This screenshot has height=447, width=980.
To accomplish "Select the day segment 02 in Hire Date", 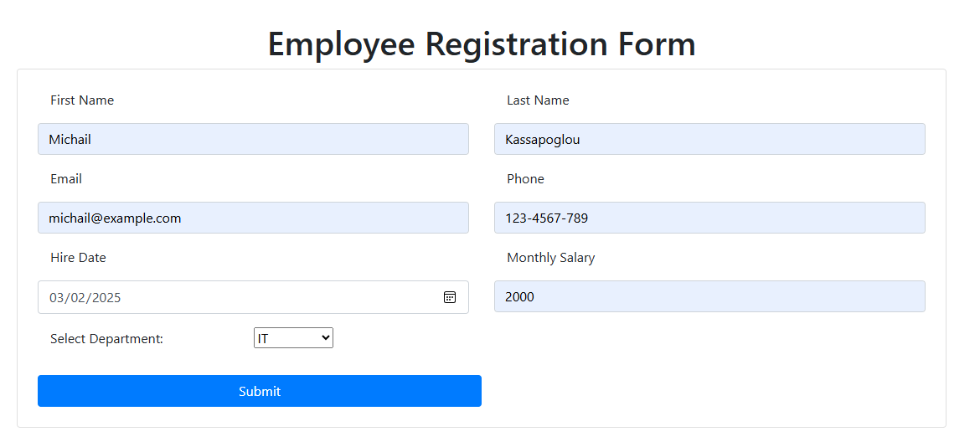I will tap(78, 298).
